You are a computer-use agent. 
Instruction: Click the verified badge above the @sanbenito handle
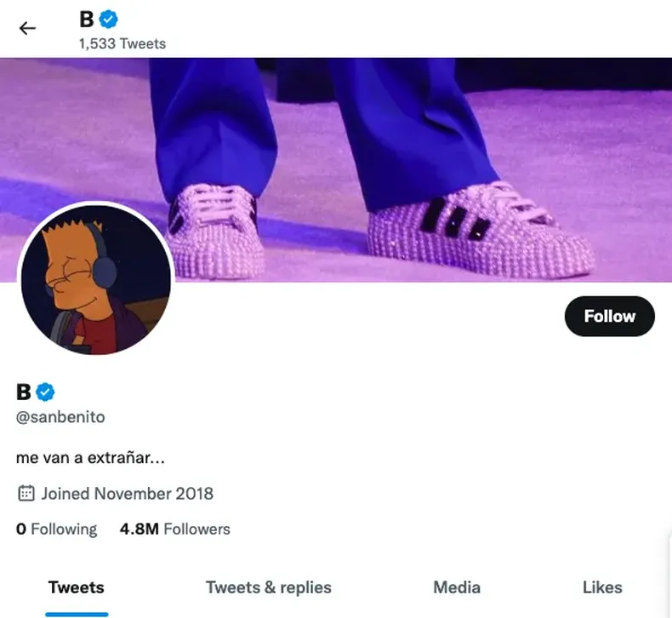coord(46,392)
